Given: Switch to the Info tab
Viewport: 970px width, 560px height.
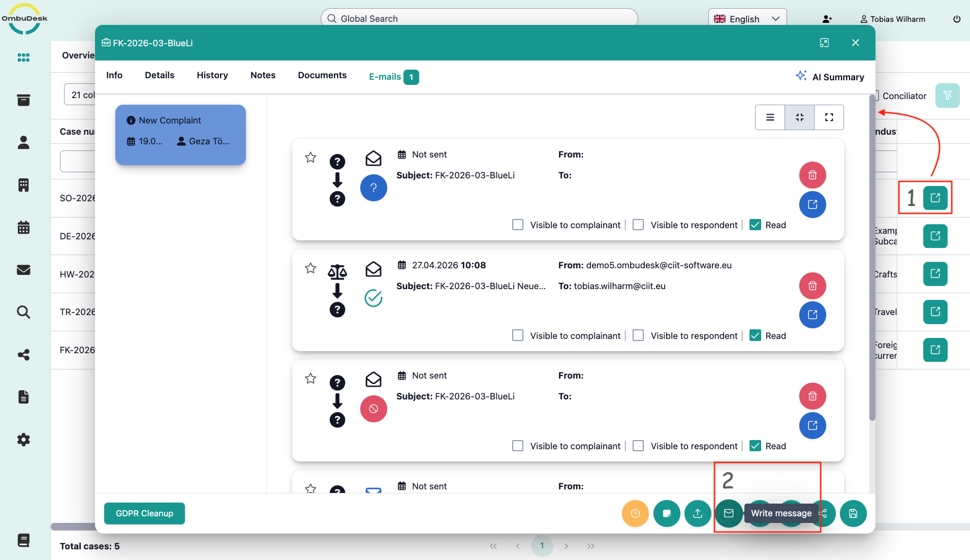Looking at the screenshot, I should click(114, 75).
